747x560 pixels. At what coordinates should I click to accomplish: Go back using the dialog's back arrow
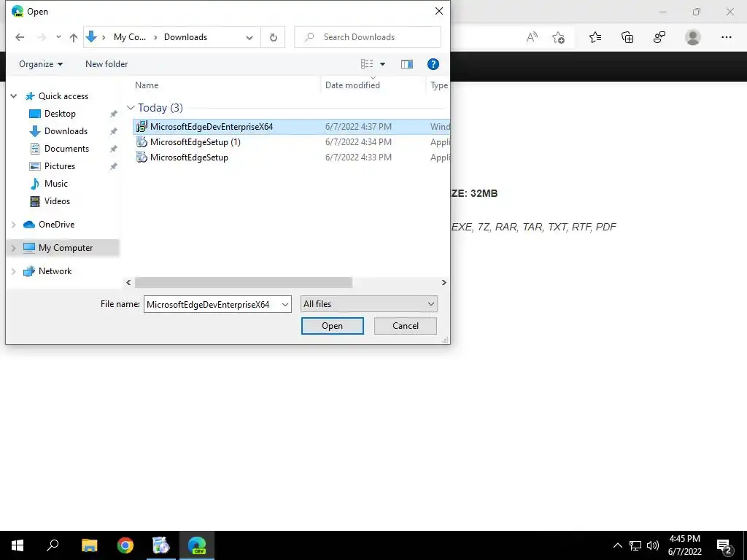point(20,37)
